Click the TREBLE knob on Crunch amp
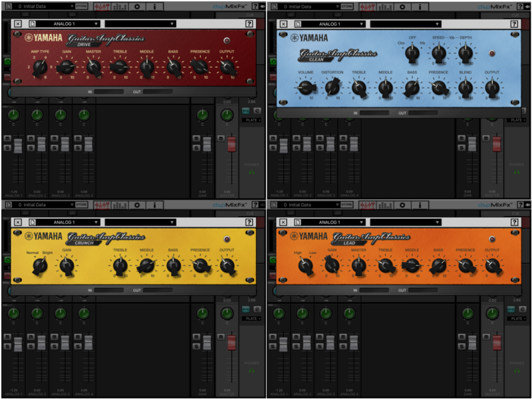The image size is (532, 399). pos(120,265)
